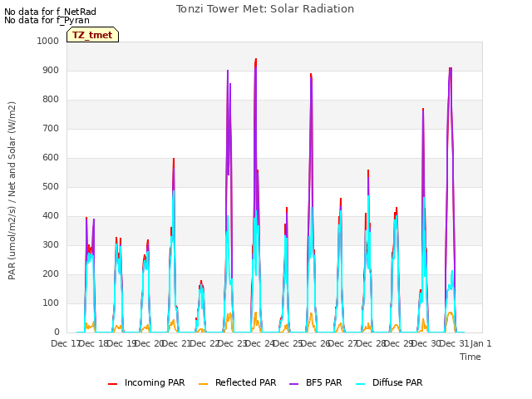Click the Dec 26 x-axis tick label
Screen dimensions: 532x399
316,343
